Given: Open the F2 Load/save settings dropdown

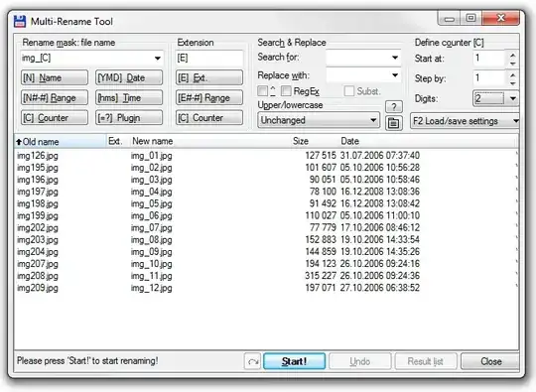Looking at the screenshot, I should 465,121.
